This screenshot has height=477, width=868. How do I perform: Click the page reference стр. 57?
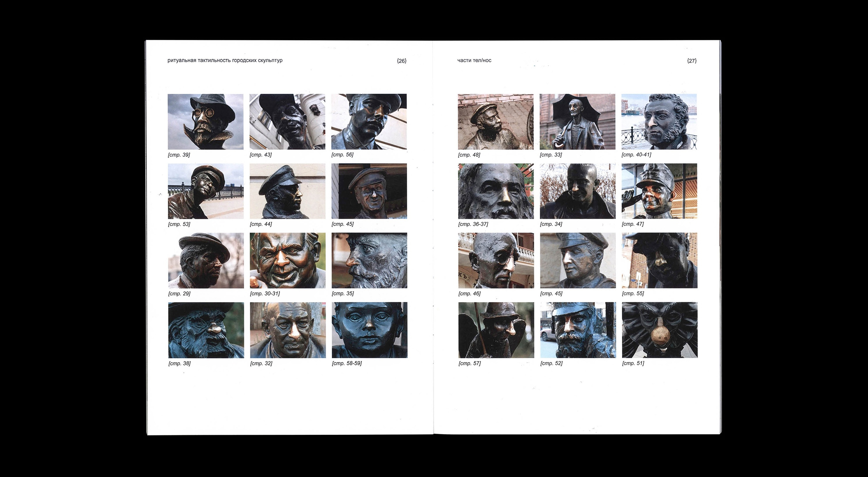[x=469, y=363]
